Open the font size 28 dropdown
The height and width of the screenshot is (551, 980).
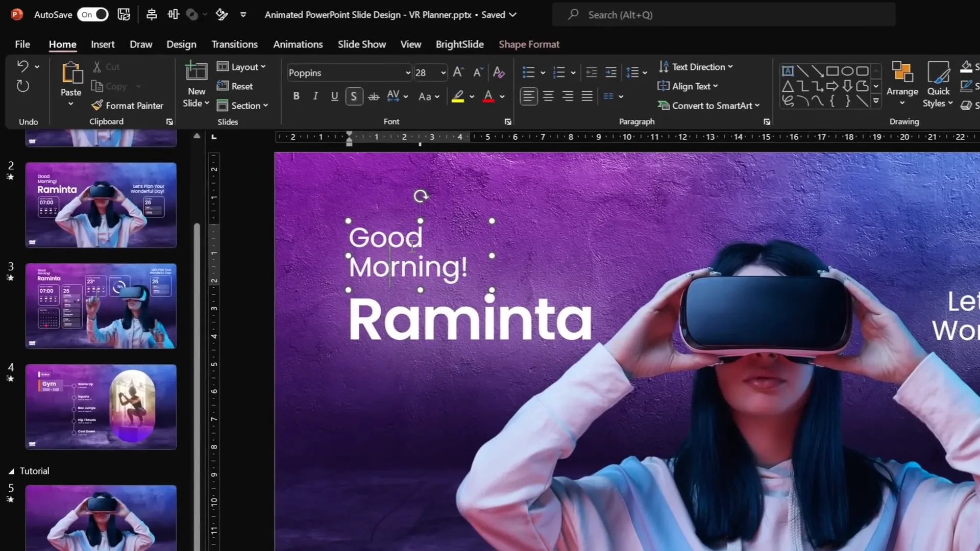pos(443,73)
